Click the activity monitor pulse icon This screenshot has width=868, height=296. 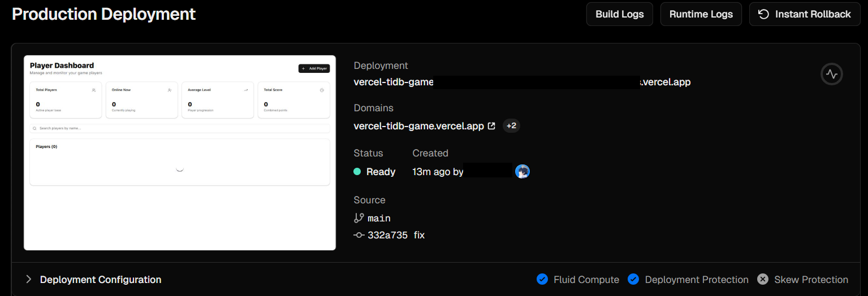[x=831, y=74]
